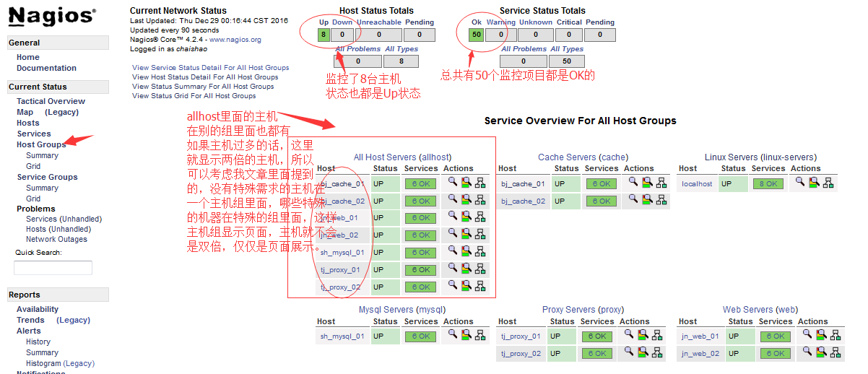Click the Quick Search input field
The width and height of the screenshot is (868, 374).
click(x=53, y=268)
